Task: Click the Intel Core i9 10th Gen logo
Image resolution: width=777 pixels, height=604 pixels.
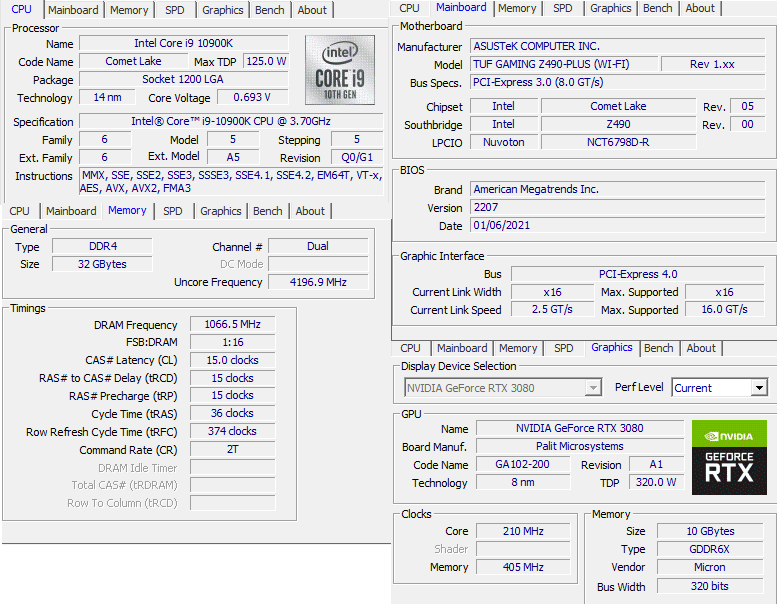Action: coord(339,70)
